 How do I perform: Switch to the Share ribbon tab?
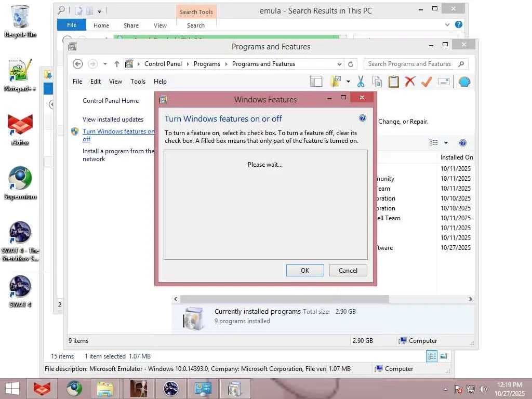[131, 25]
